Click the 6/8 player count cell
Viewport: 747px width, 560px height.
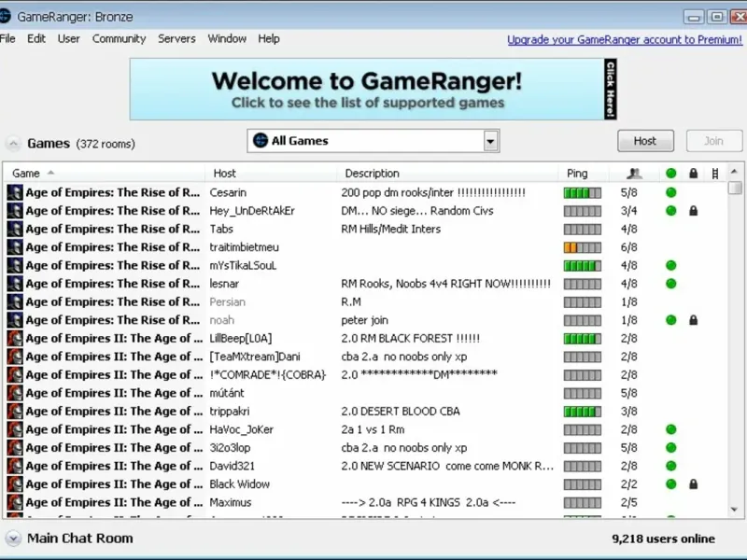pos(628,247)
